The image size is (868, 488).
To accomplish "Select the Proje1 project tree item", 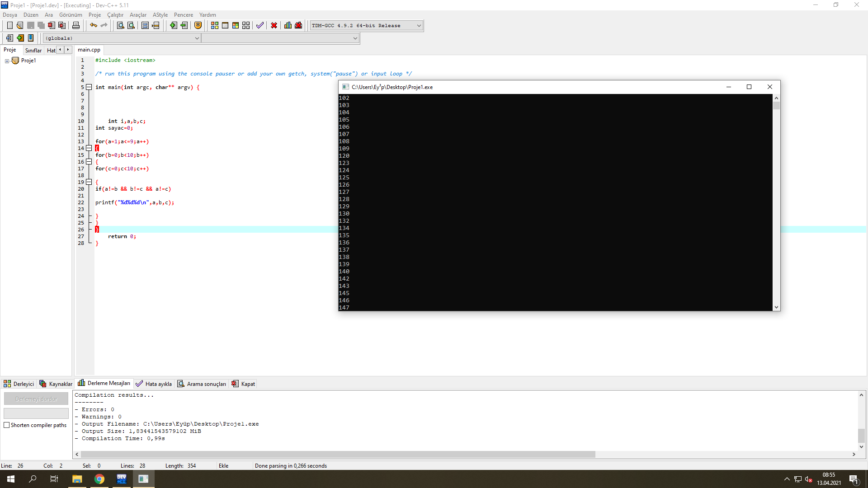I will (28, 61).
